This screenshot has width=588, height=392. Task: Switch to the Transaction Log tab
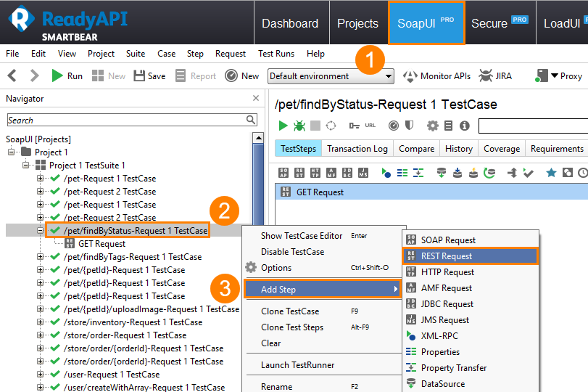(x=357, y=149)
